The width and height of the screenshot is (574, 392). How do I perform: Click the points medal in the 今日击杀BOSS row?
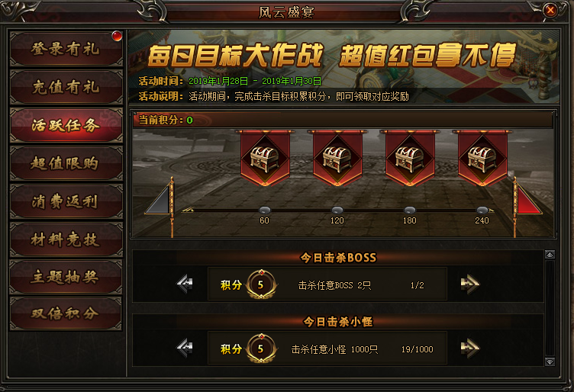pos(261,284)
